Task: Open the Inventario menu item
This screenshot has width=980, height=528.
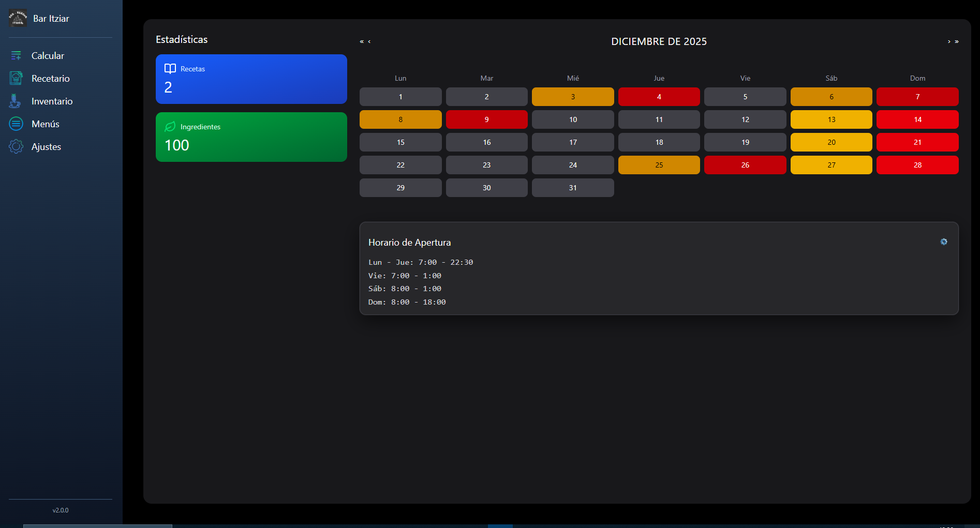Action: tap(52, 101)
